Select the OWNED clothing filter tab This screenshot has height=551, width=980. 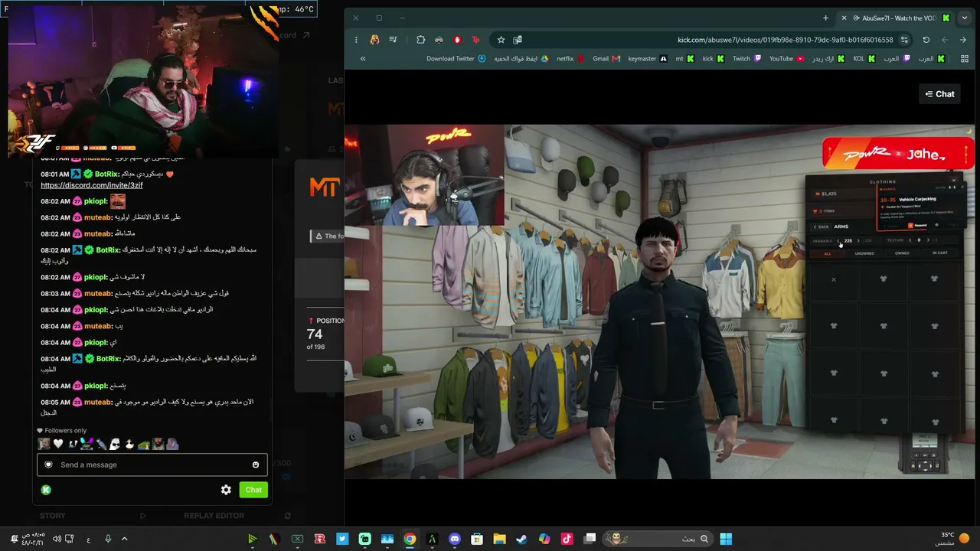[902, 253]
